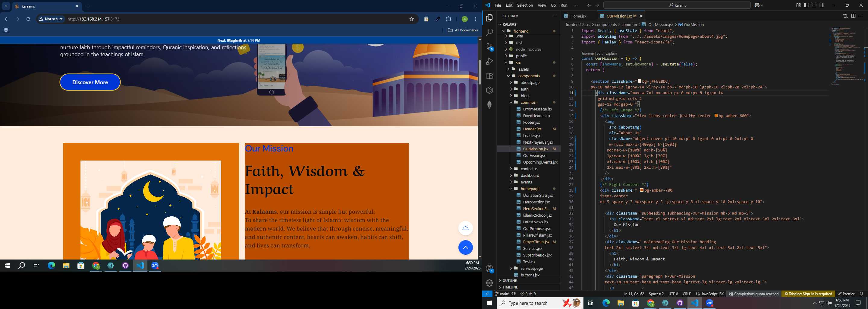Click the Copilot chat icon in VS Code title bar
The width and height of the screenshot is (868, 309).
tap(756, 5)
